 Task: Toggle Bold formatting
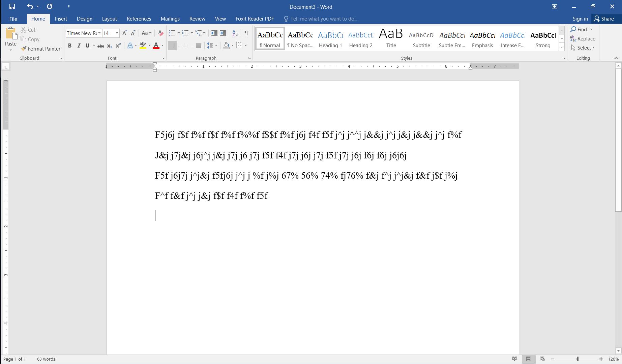click(x=70, y=45)
